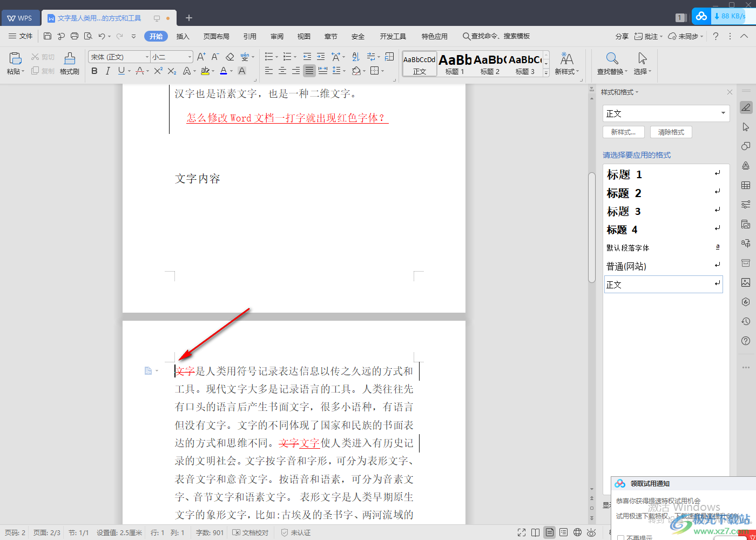Click the help question mark in right sidebar

746,341
